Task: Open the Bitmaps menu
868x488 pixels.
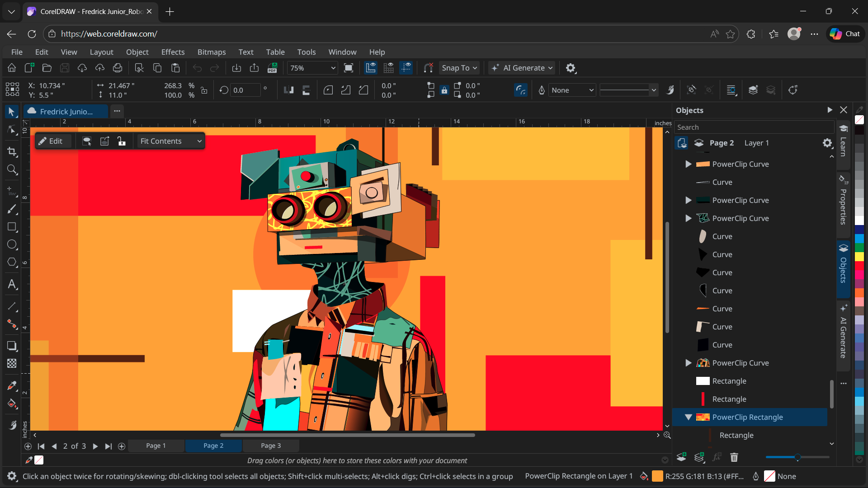Action: click(x=211, y=52)
